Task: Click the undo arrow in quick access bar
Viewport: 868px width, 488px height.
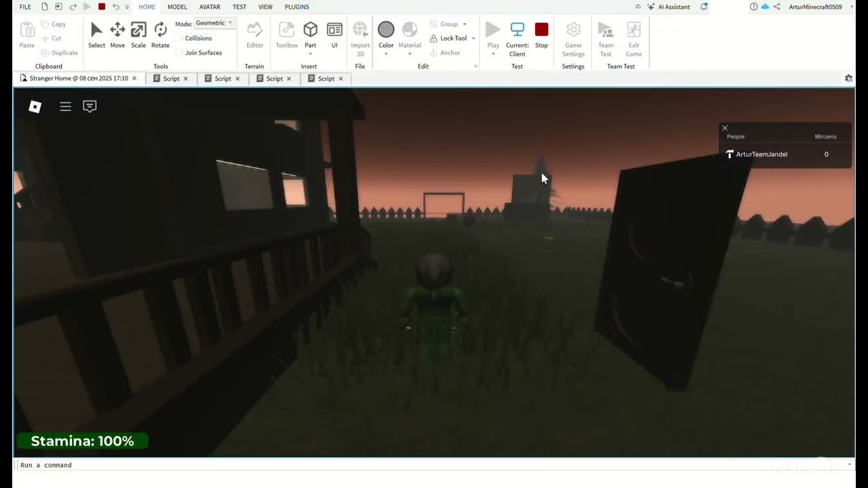Action: 115,7
